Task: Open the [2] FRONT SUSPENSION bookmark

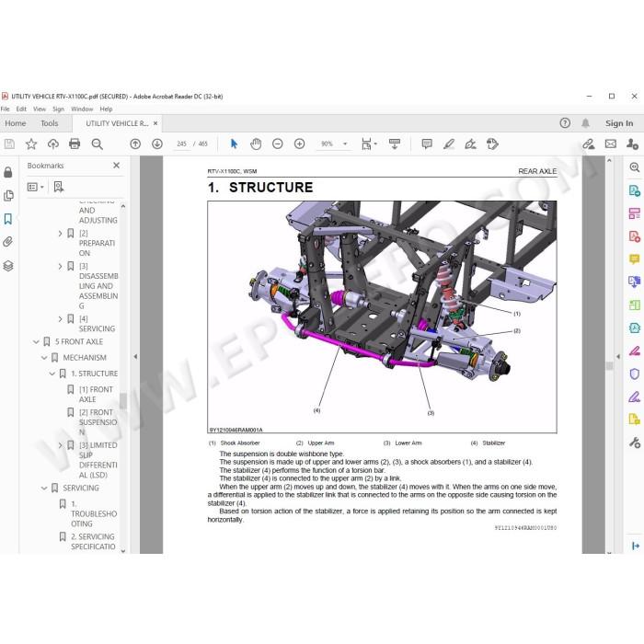Action: pyautogui.click(x=98, y=422)
